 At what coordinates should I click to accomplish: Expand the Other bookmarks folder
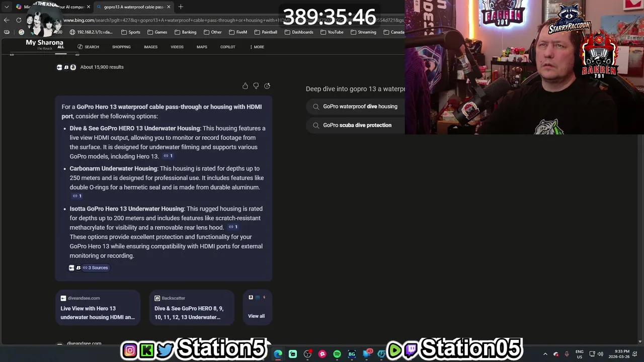pyautogui.click(x=212, y=32)
